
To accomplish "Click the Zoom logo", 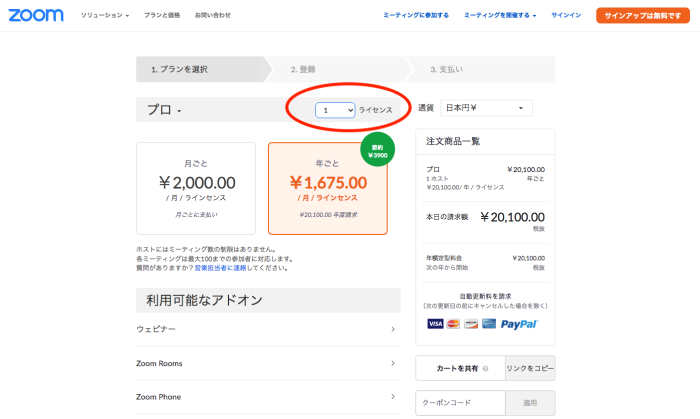I will (x=36, y=15).
